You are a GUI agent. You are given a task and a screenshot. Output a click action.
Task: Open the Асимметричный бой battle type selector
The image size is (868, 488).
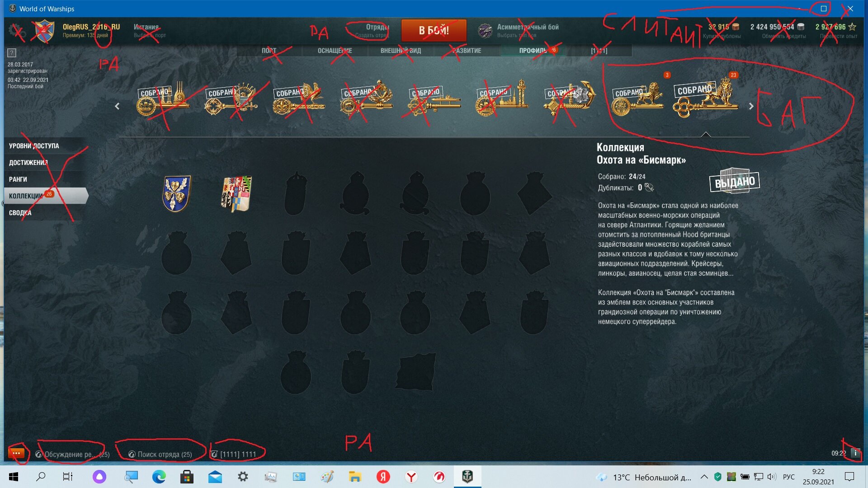pos(528,30)
